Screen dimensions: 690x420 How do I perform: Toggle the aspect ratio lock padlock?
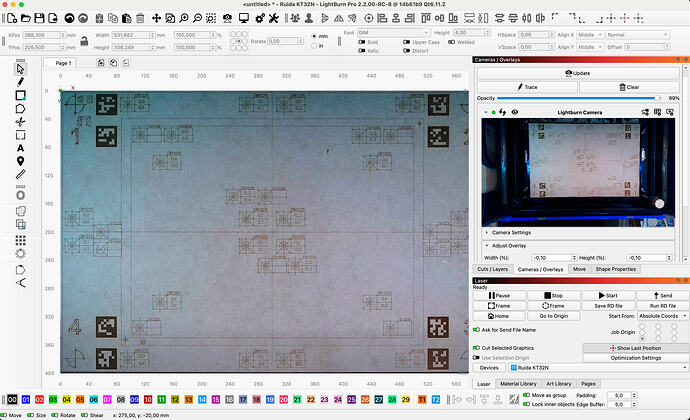84,41
